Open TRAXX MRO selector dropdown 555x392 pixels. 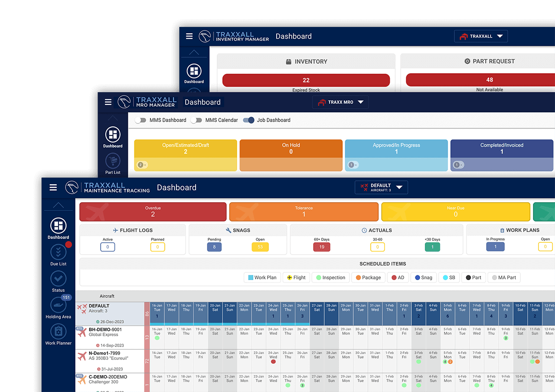340,102
